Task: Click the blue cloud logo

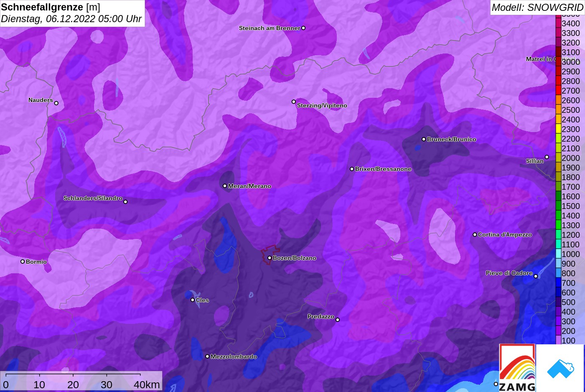Action: [560, 369]
